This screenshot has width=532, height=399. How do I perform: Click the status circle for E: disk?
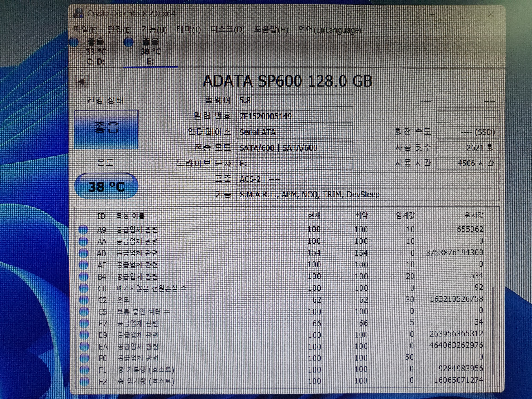129,42
